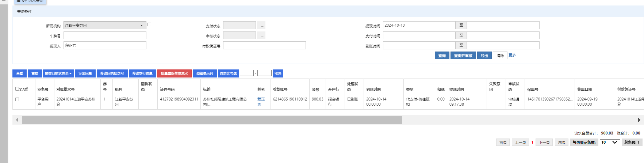Click the 修改支付信息 button

point(142,73)
